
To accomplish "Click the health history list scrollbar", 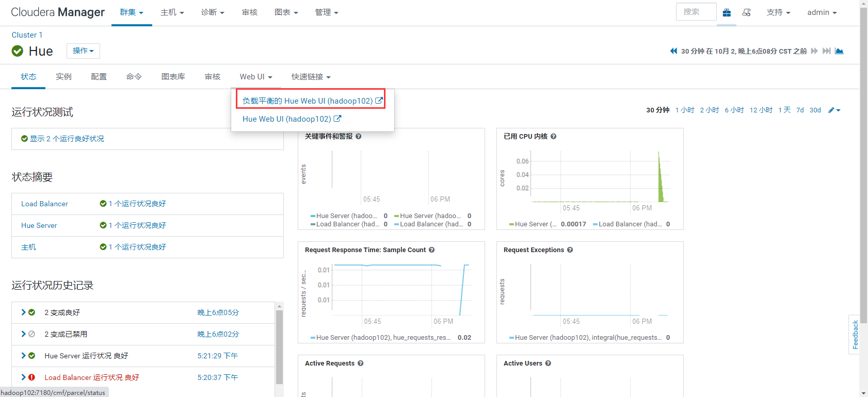I will 280,346.
